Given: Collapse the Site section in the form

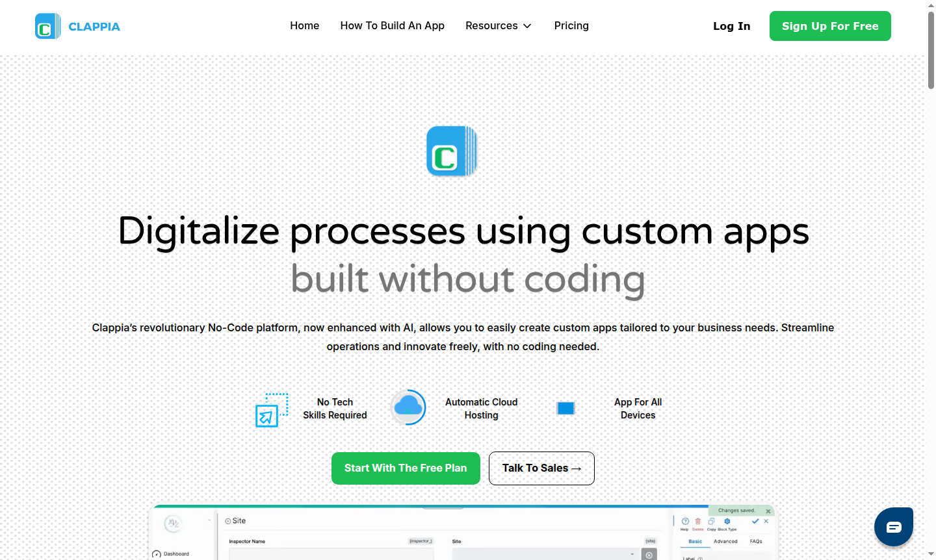Looking at the screenshot, I should pyautogui.click(x=227, y=520).
